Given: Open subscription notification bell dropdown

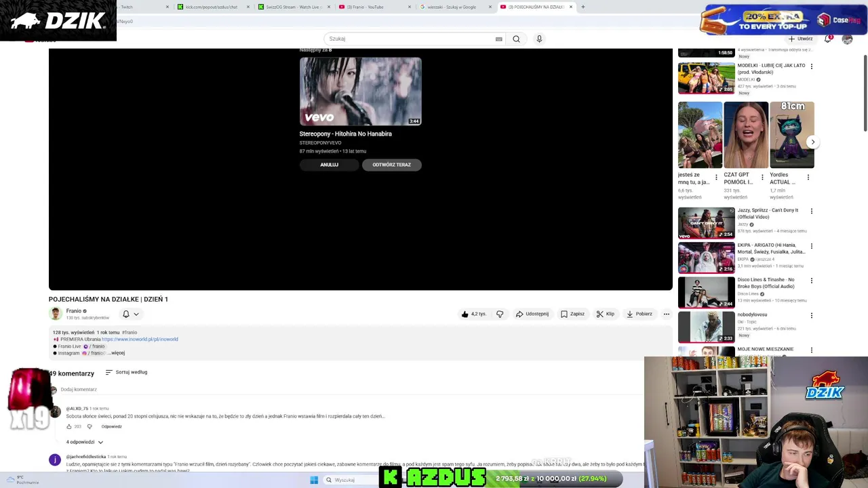Looking at the screenshot, I should click(130, 314).
